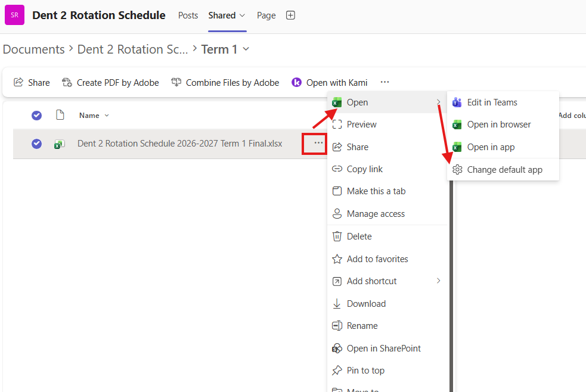Switch to the Page tab
This screenshot has width=586, height=392.
pos(266,15)
